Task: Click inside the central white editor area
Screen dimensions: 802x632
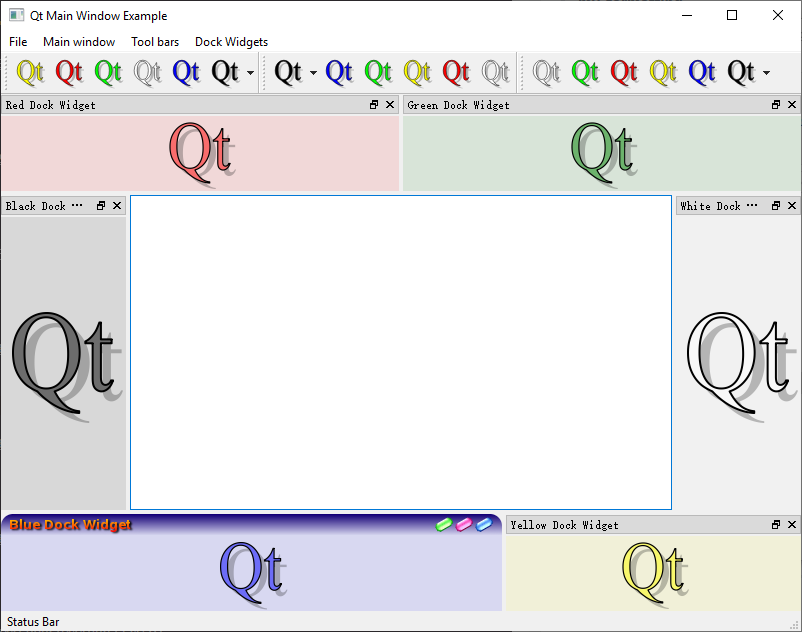Action: [x=400, y=350]
